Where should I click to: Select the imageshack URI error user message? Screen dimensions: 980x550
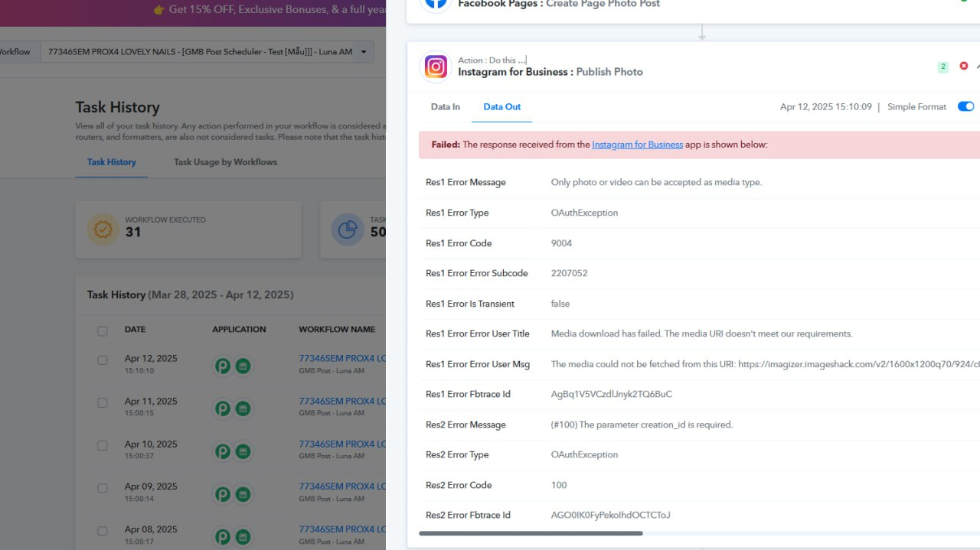pyautogui.click(x=766, y=364)
